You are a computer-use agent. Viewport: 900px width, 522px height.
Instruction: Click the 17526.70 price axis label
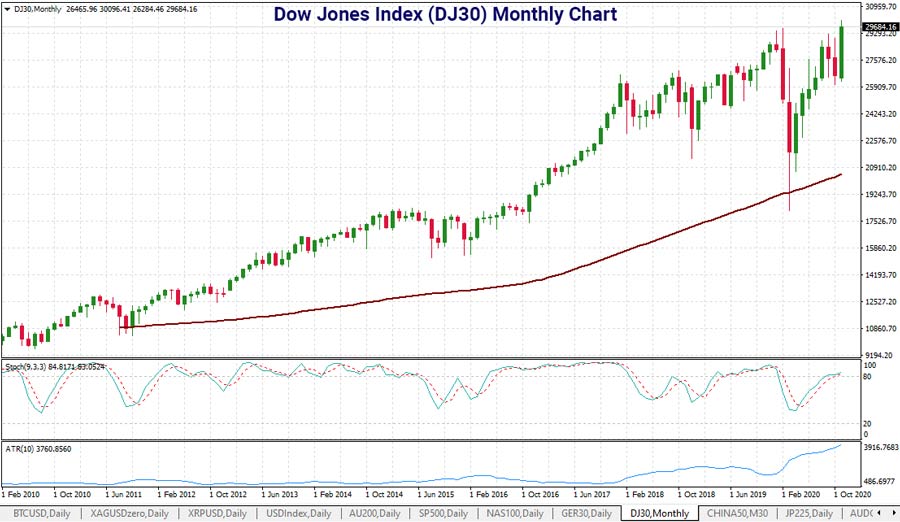tap(881, 221)
